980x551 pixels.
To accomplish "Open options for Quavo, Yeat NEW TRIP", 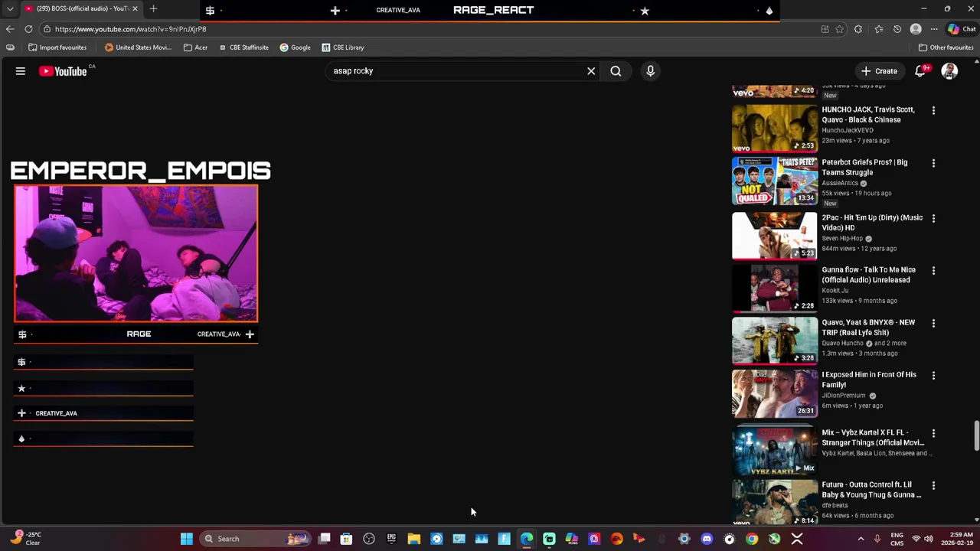I will [933, 323].
